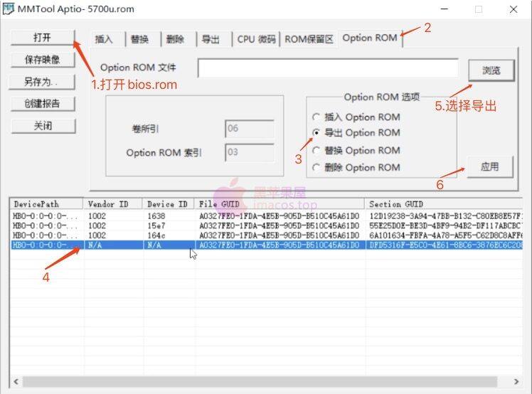Click the 关闭 button
This screenshot has height=394, width=532.
(43, 126)
